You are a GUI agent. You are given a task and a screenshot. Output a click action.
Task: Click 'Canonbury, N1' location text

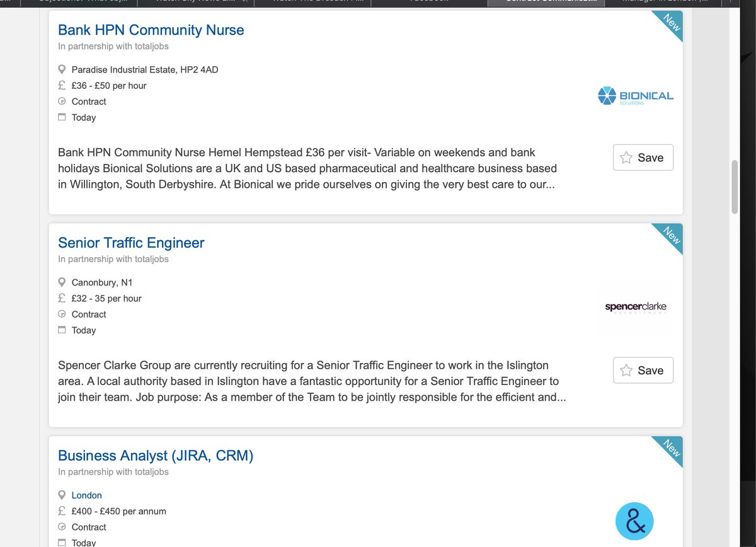click(102, 283)
